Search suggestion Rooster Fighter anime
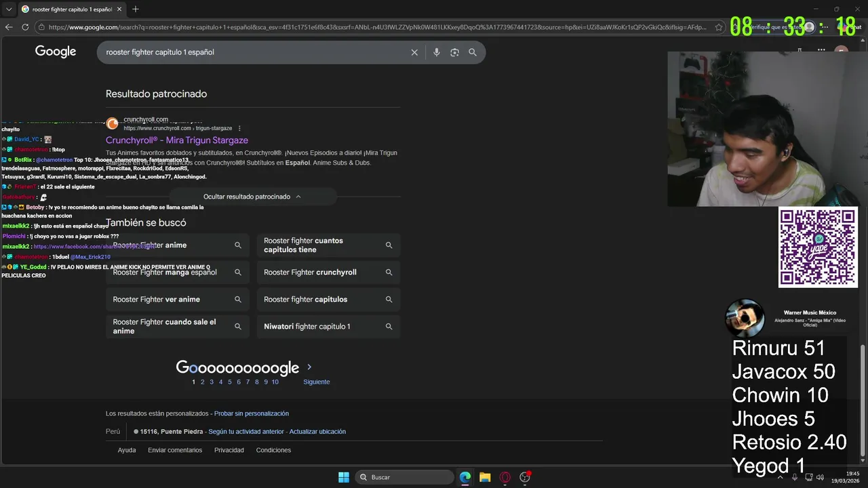The image size is (868, 488). tap(178, 245)
